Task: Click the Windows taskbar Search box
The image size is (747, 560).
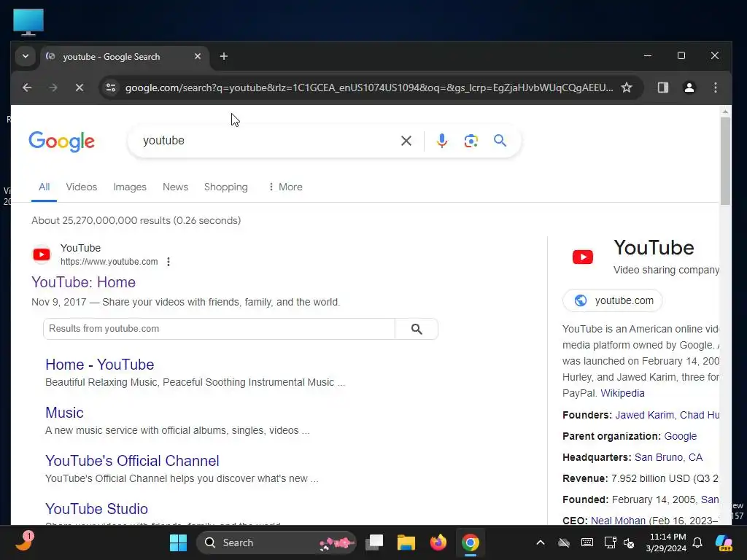Action: (x=276, y=542)
